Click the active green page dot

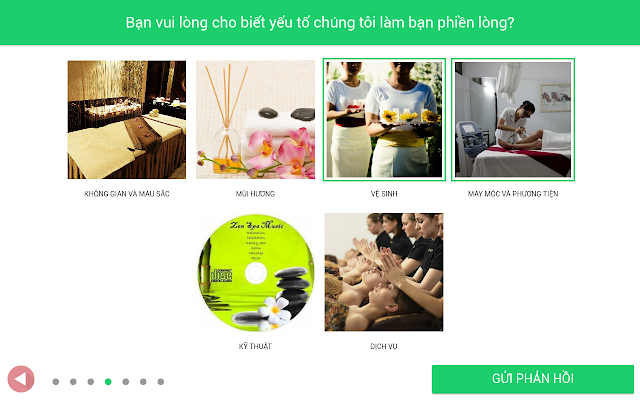[x=108, y=382]
